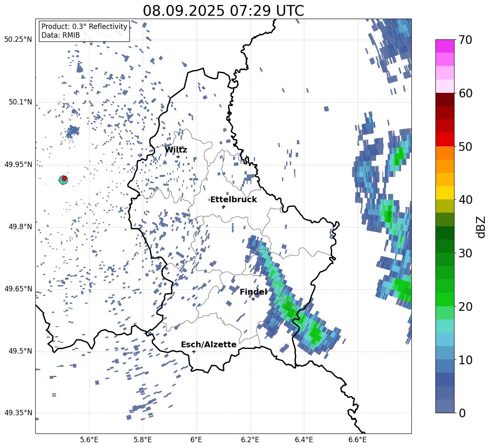Pick the yellow swatch above 40 dBZ
The image size is (491, 448).
[445, 193]
